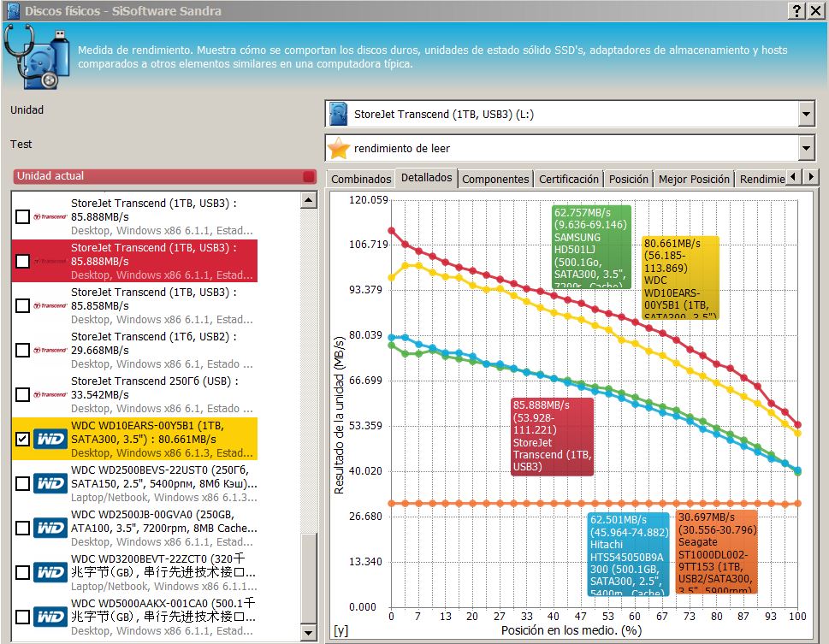This screenshot has width=829, height=644.
Task: Click the WD logo for WD10EARS drive
Action: 50,439
